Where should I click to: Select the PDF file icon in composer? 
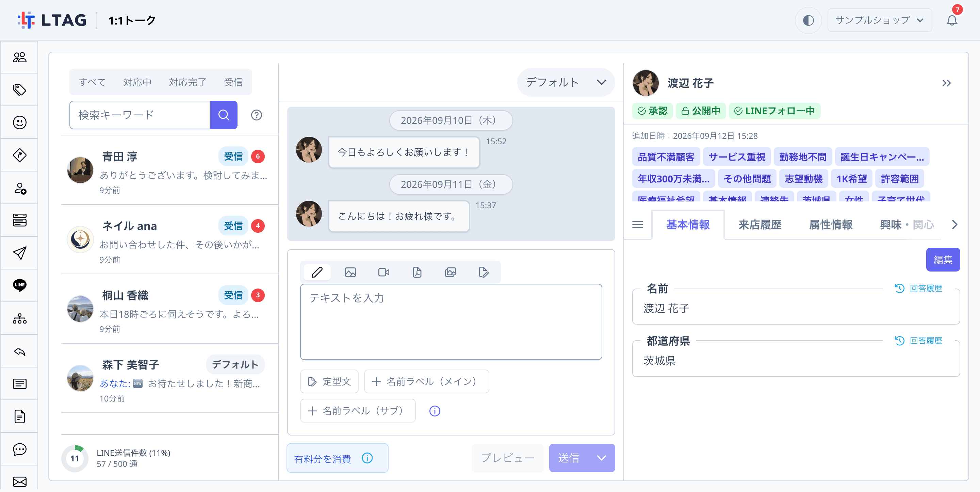tap(417, 273)
